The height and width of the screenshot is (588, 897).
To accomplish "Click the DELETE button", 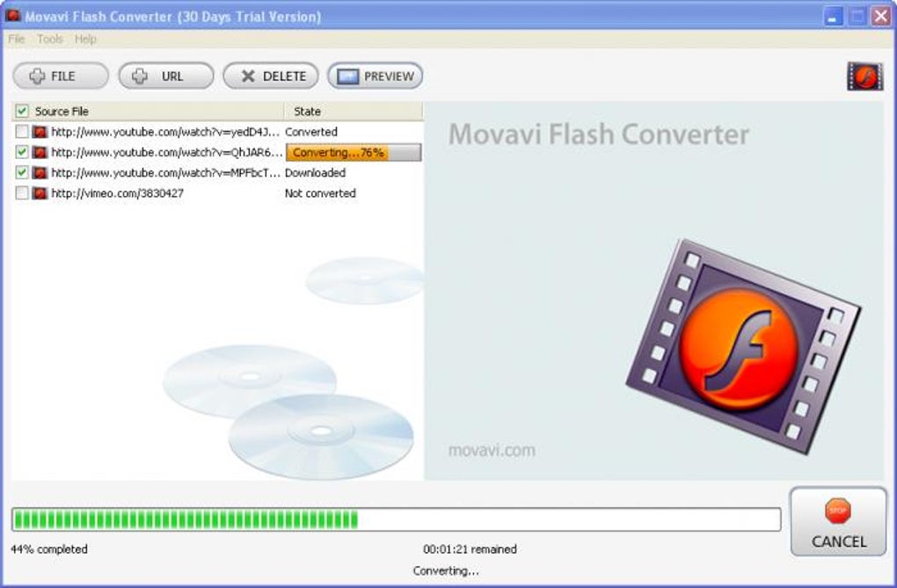I will 271,76.
